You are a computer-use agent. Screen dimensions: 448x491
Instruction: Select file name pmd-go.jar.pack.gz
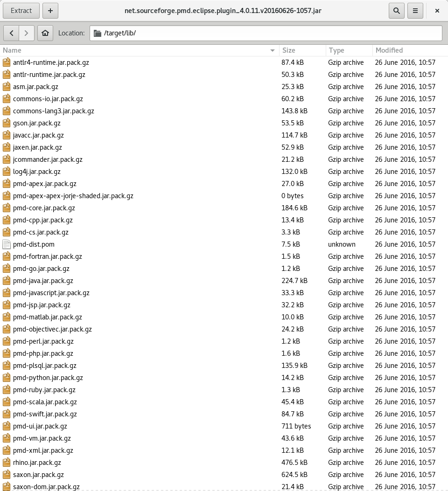pyautogui.click(x=41, y=269)
